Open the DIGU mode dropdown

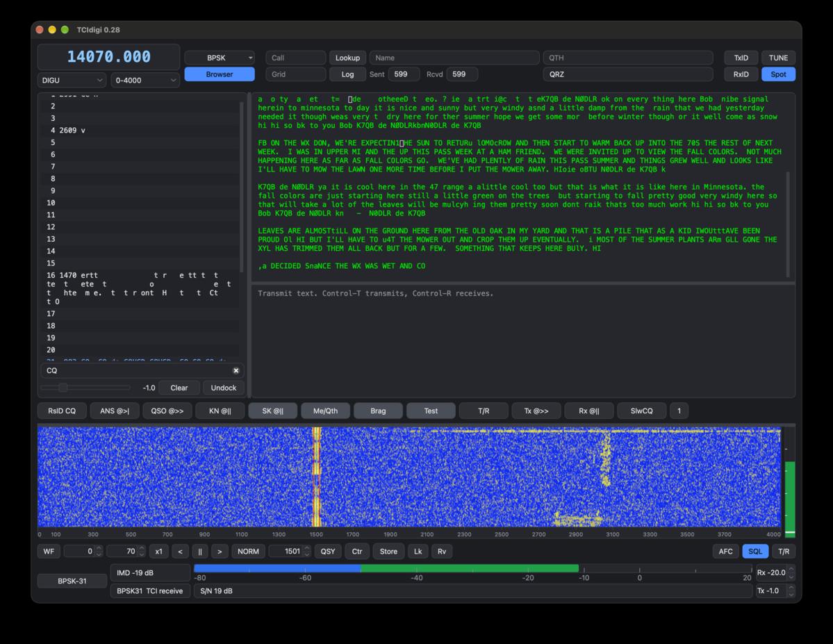(x=71, y=80)
